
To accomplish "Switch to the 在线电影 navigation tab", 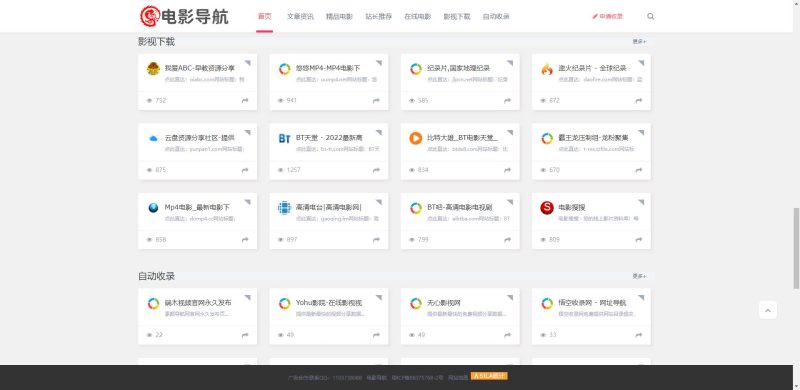I will pyautogui.click(x=417, y=16).
